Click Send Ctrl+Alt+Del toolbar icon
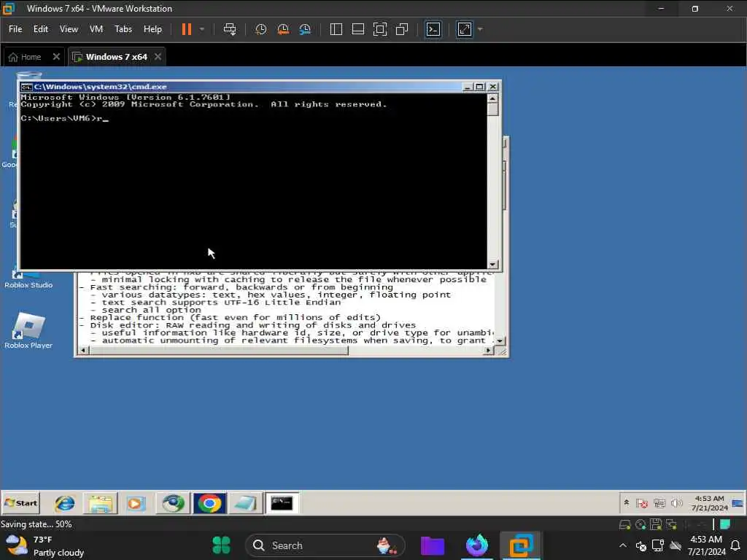 (230, 29)
